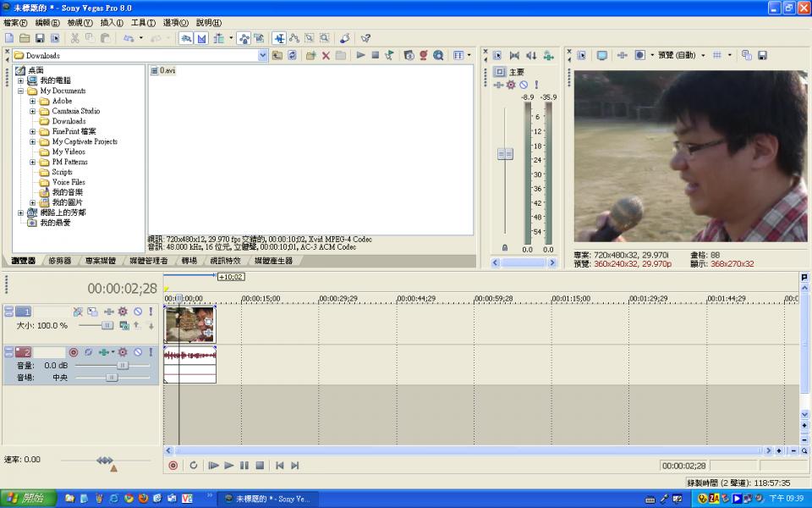Toggle solo on video track 1
This screenshot has height=508, width=812.
point(151,312)
